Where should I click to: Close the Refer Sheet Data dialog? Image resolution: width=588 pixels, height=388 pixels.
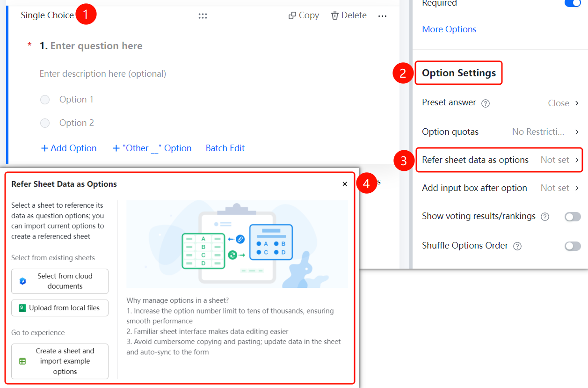[345, 184]
